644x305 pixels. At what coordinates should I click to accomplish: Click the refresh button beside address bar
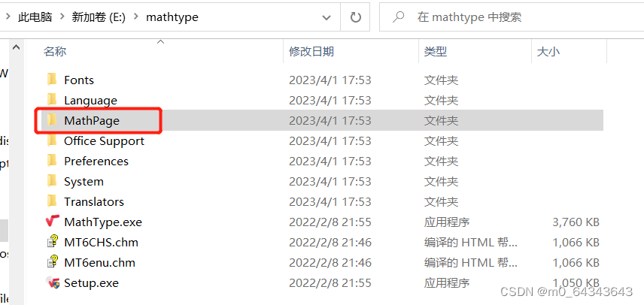tap(355, 17)
